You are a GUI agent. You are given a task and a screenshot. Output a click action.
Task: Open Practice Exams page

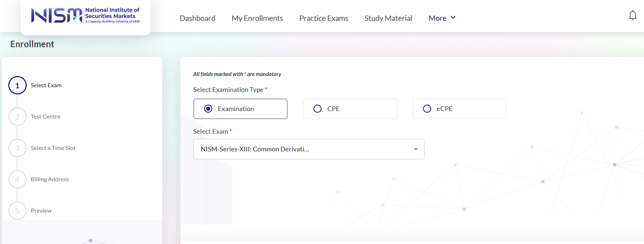pyautogui.click(x=324, y=18)
